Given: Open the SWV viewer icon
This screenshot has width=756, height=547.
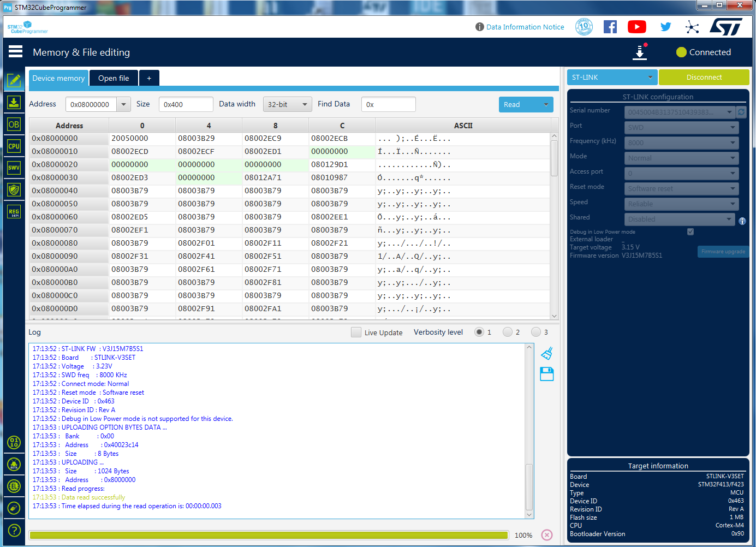Looking at the screenshot, I should coord(14,168).
